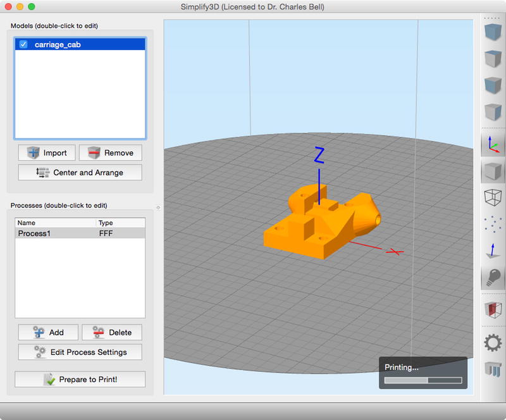Select the orange carriage model in viewport
This screenshot has height=420, width=506.
tap(319, 223)
